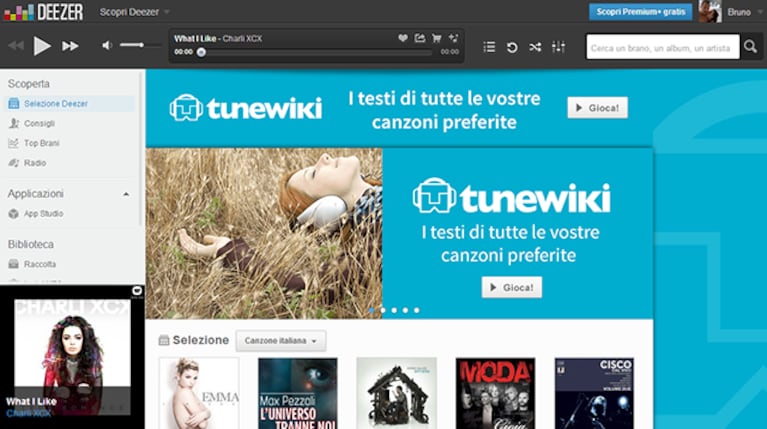Screen dimensions: 767x429
Task: Open the Emma album cover
Action: [x=199, y=393]
